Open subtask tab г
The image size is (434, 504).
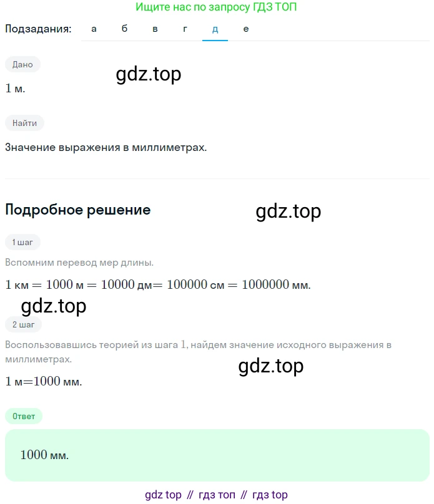pyautogui.click(x=185, y=29)
